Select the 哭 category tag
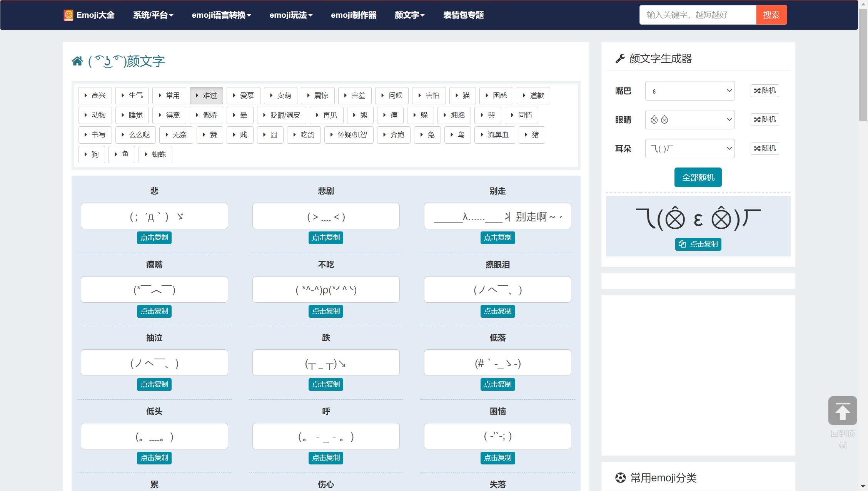 487,115
